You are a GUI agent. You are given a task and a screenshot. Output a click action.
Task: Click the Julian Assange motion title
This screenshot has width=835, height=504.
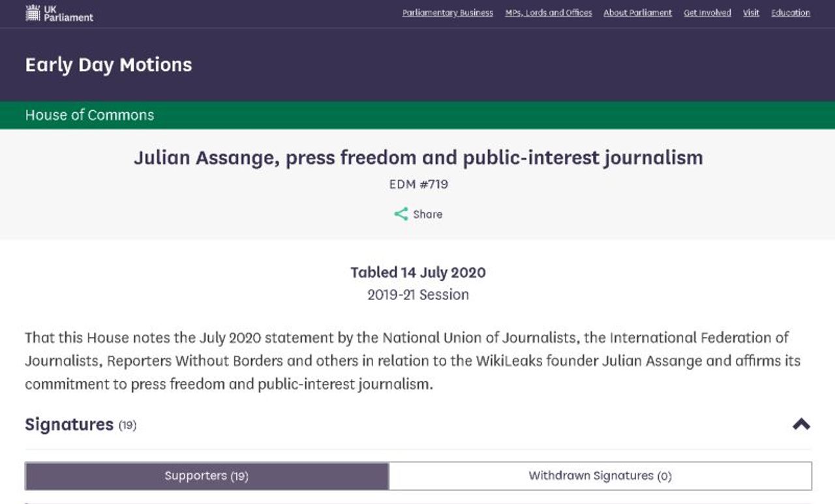click(418, 157)
